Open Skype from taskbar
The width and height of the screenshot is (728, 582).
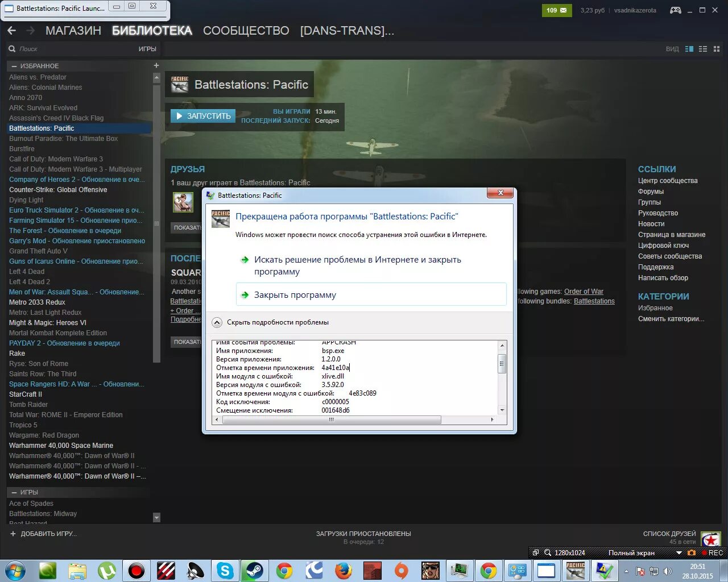(x=225, y=570)
